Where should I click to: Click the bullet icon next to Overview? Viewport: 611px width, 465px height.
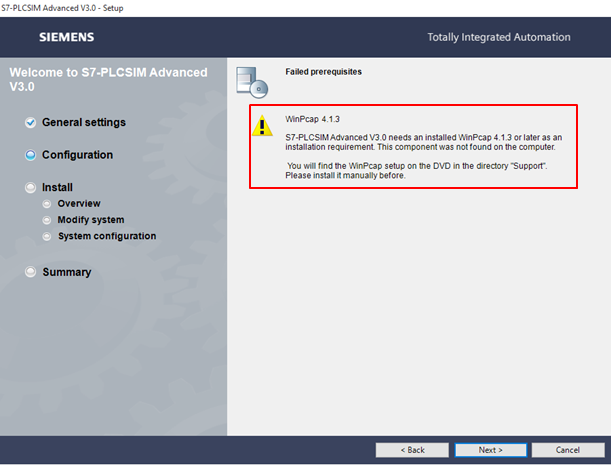click(47, 204)
